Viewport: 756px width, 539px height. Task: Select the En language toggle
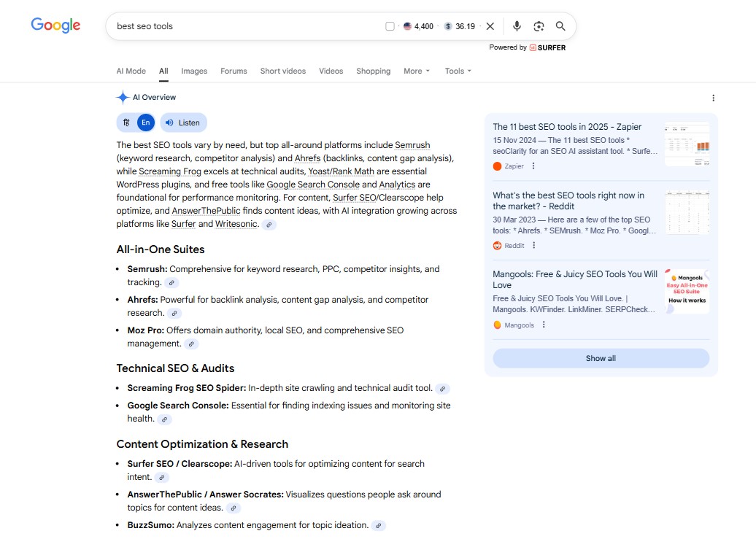(145, 123)
